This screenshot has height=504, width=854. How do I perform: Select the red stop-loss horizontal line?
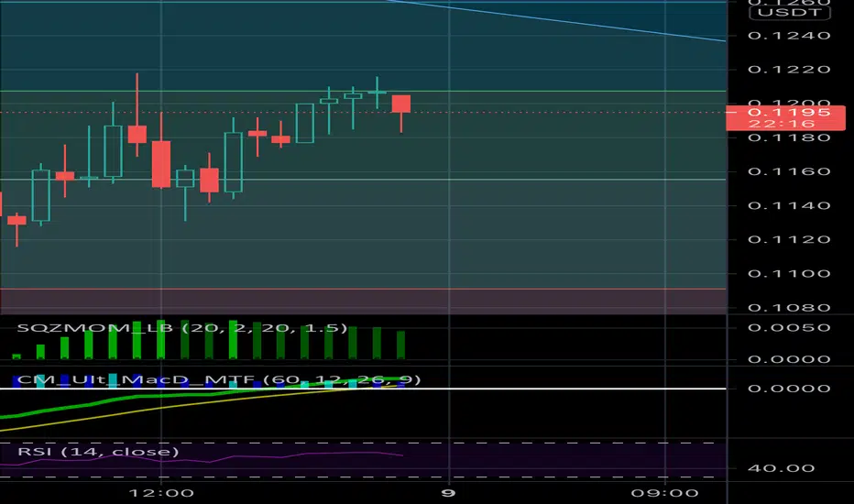363,289
